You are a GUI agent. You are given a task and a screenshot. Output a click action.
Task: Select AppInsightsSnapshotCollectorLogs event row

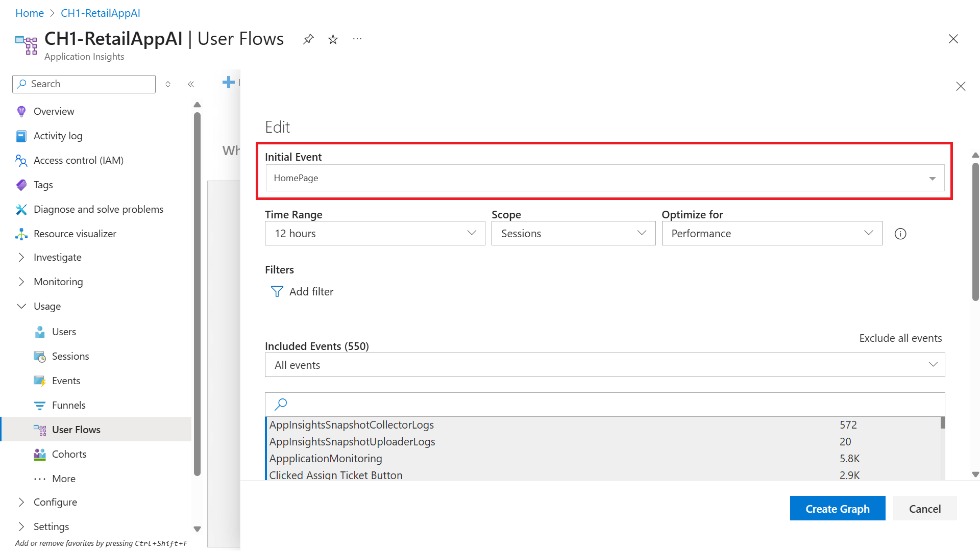coord(351,425)
